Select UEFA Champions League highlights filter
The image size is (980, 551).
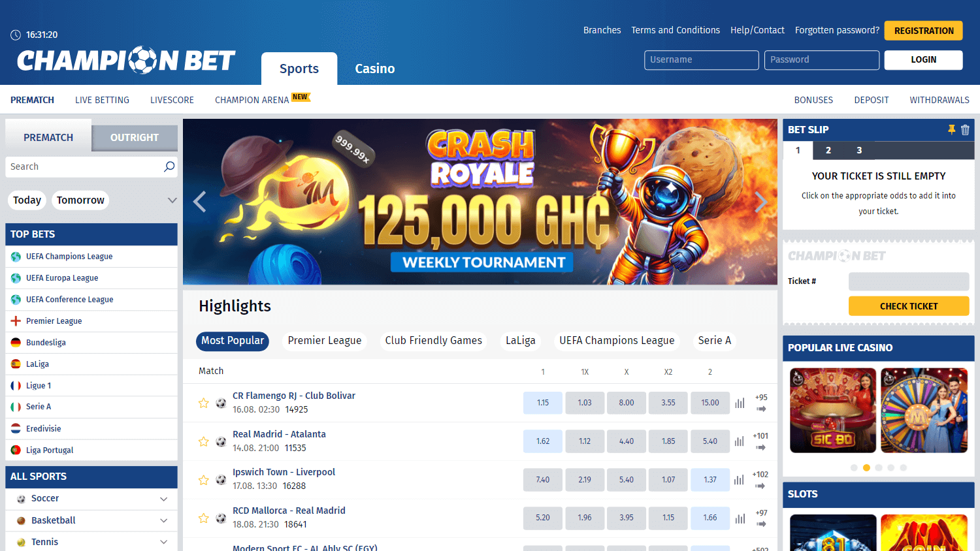pyautogui.click(x=617, y=341)
